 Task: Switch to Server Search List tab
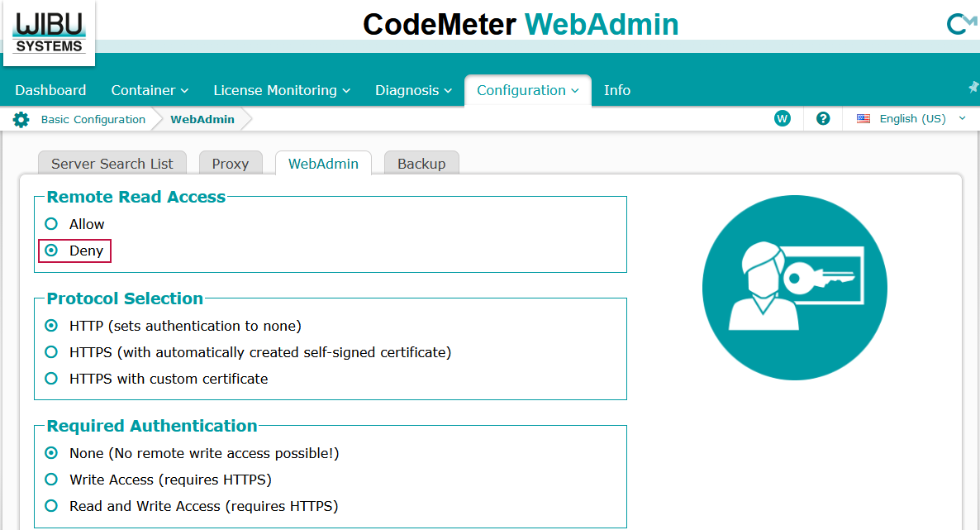point(112,164)
